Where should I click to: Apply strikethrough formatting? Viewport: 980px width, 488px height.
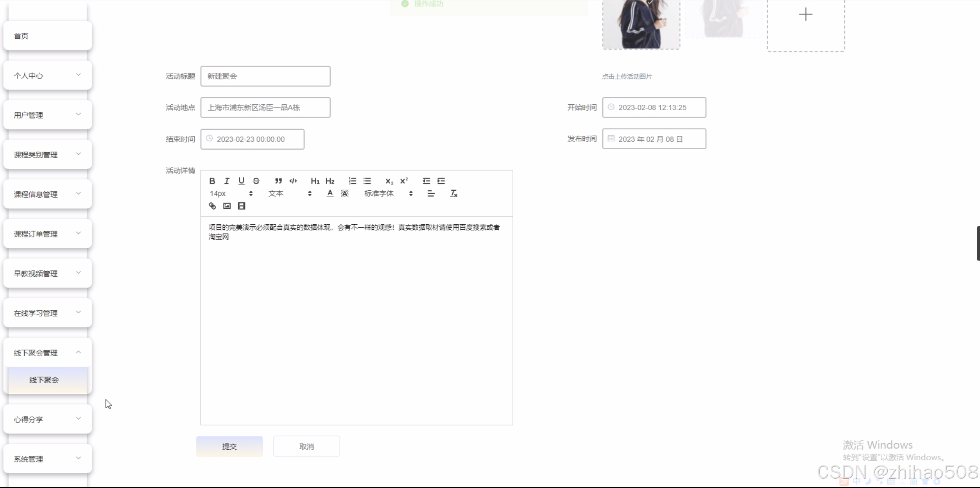pos(256,181)
